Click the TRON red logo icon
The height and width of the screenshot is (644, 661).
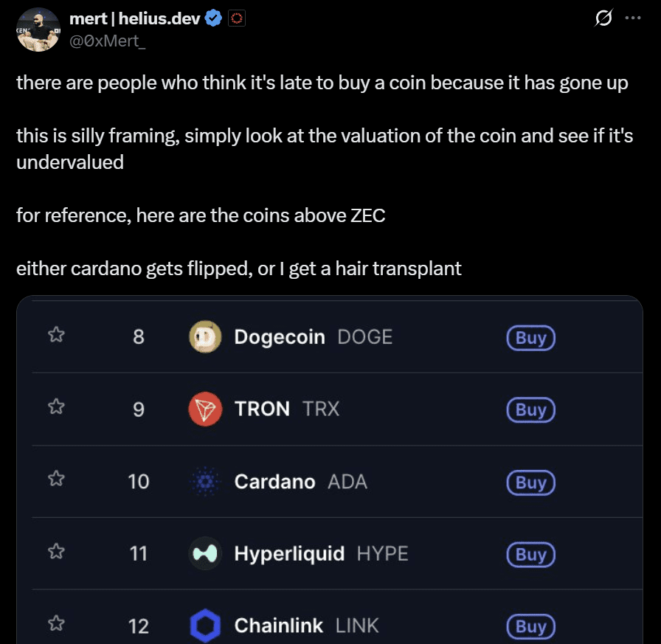[205, 409]
